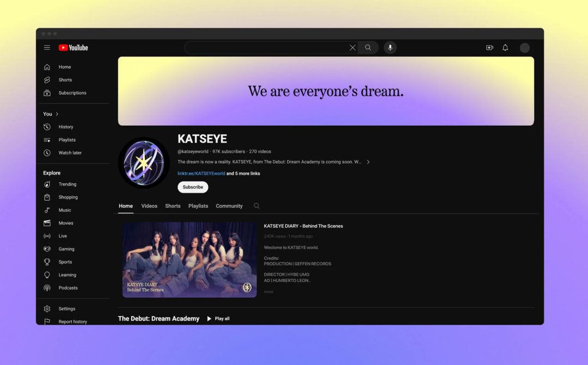
Task: Open The Debut: Dream Academy section heading
Action: [x=158, y=319]
